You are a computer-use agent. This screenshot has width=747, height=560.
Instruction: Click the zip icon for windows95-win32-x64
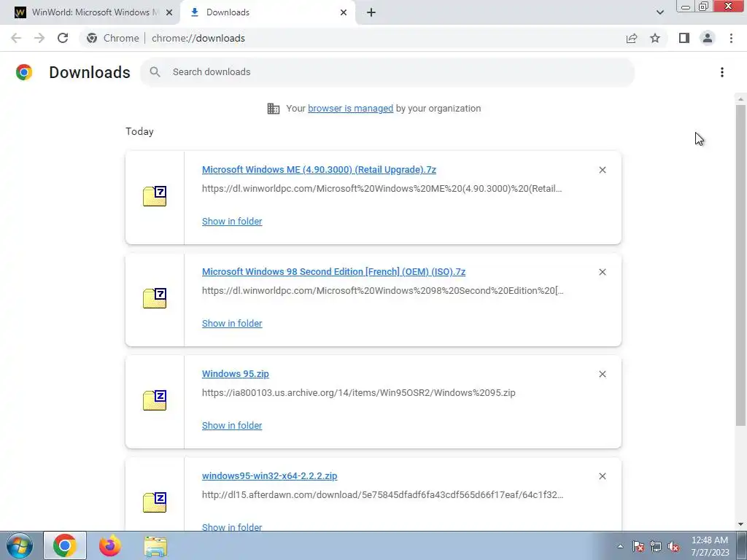[155, 502]
